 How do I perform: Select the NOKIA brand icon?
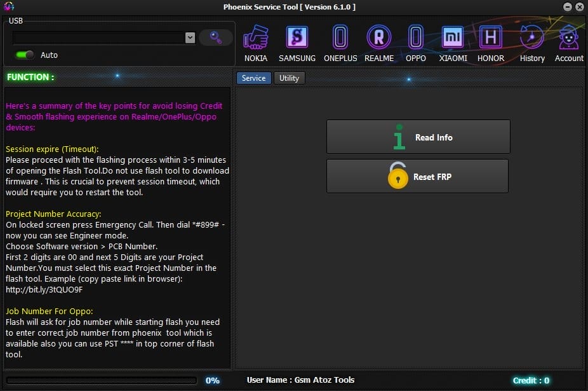(x=256, y=41)
